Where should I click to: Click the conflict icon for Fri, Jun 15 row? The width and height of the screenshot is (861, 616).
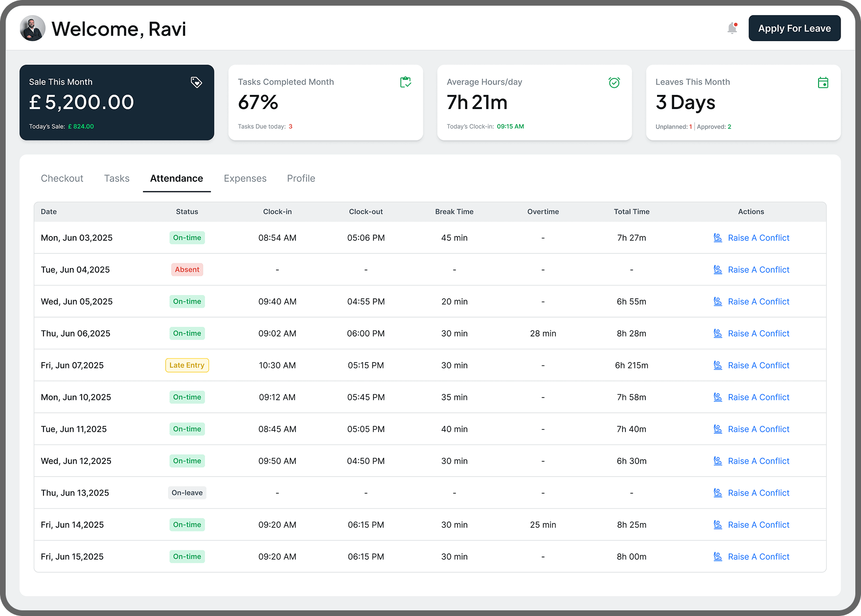click(x=718, y=557)
